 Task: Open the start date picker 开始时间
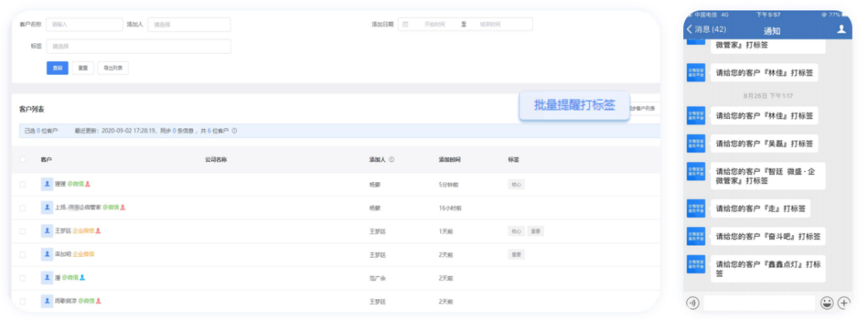[x=434, y=25]
